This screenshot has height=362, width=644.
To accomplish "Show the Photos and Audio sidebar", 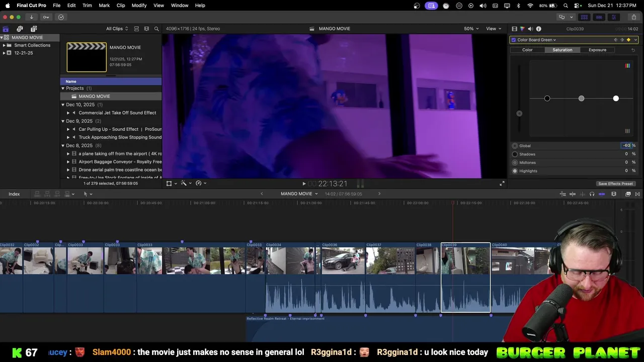I will (20, 29).
